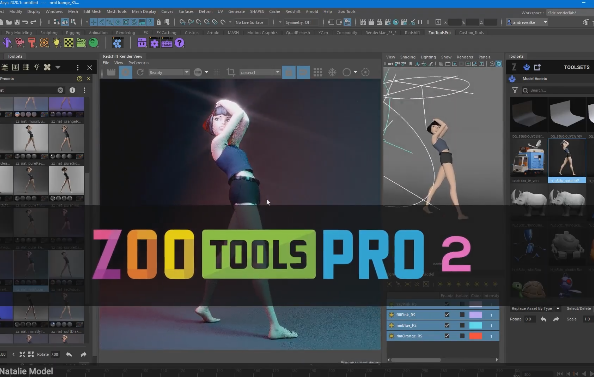Toggle isolate square on the cyan light row
Screen dimensions: 594x377
click(x=462, y=325)
